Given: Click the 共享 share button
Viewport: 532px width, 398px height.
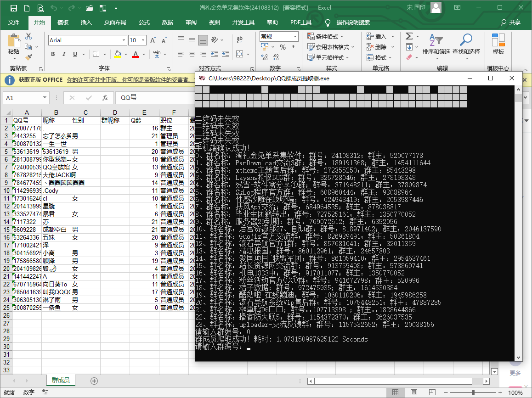Looking at the screenshot, I should [x=510, y=22].
